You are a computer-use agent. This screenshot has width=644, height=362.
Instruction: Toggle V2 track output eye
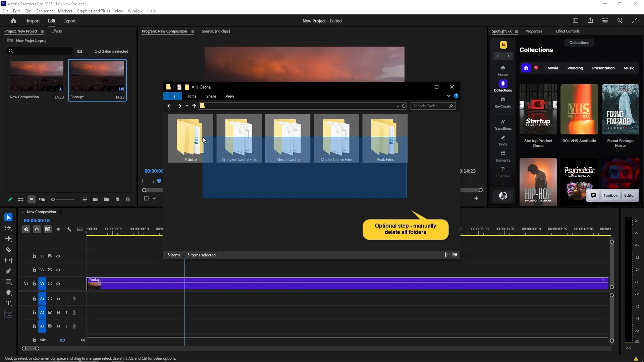point(58,270)
